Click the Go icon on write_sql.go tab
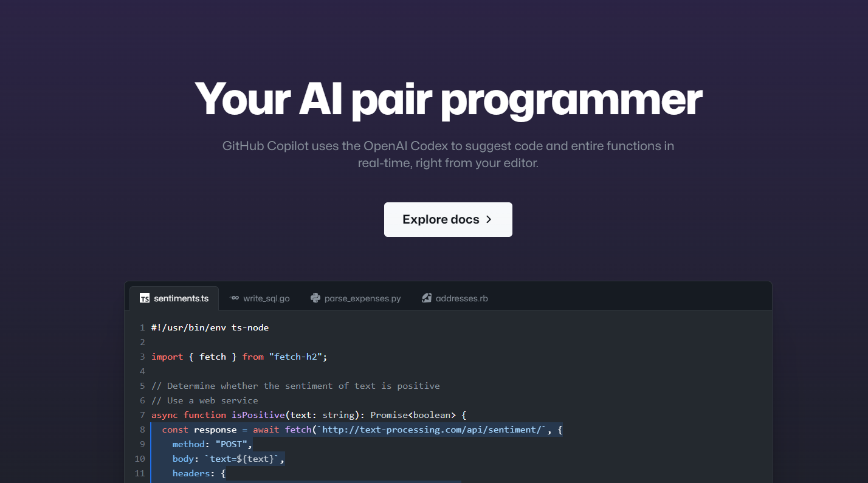868x483 pixels. [234, 298]
